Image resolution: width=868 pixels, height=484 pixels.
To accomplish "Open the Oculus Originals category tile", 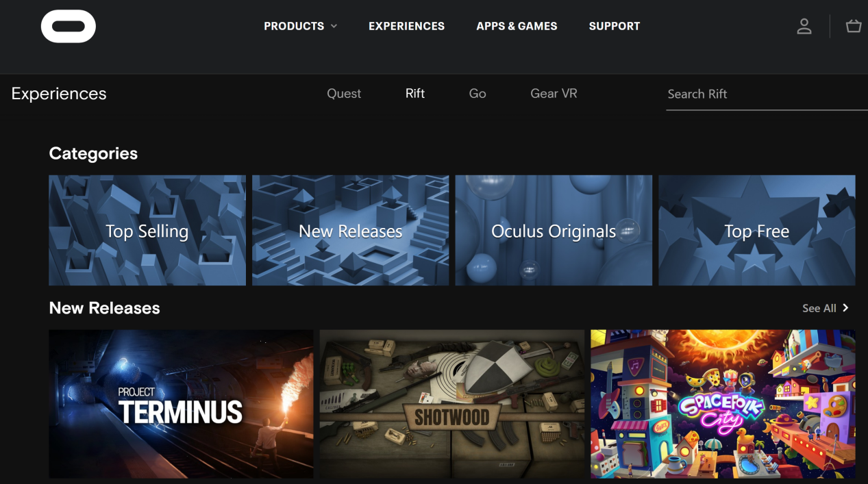I will tap(554, 230).
